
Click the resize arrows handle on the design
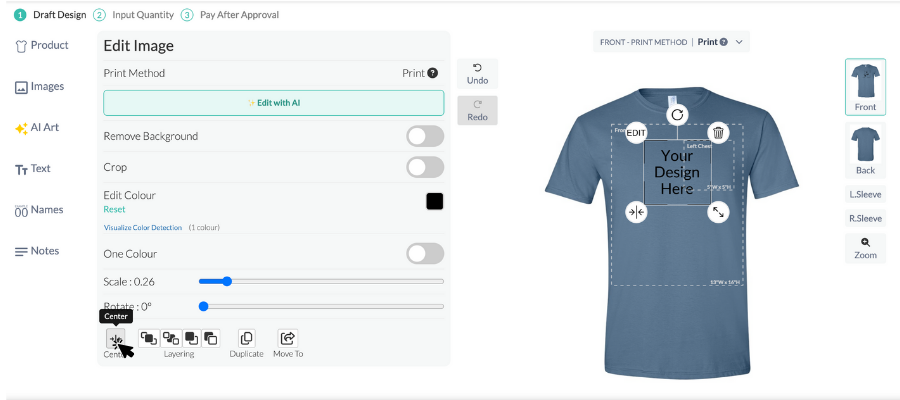718,212
